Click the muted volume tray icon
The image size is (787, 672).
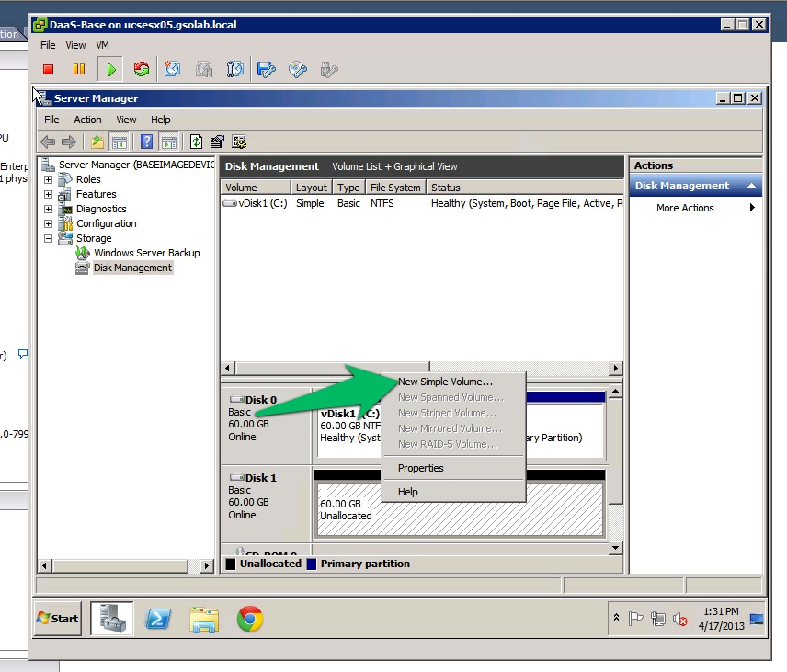(x=680, y=619)
